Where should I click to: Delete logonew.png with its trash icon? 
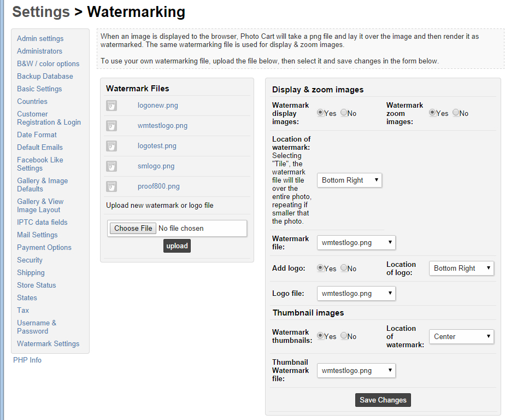[111, 106]
